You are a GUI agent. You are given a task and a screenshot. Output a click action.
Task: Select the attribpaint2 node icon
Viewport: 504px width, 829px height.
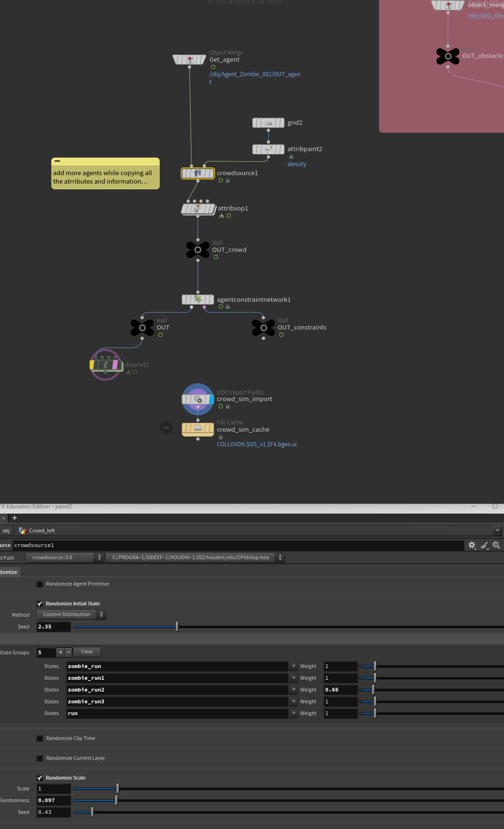[x=268, y=149]
